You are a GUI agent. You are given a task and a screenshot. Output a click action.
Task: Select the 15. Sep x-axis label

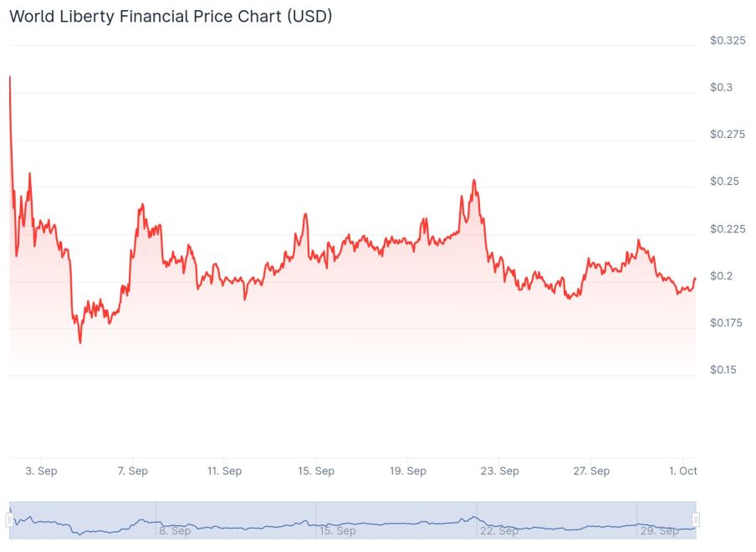316,471
